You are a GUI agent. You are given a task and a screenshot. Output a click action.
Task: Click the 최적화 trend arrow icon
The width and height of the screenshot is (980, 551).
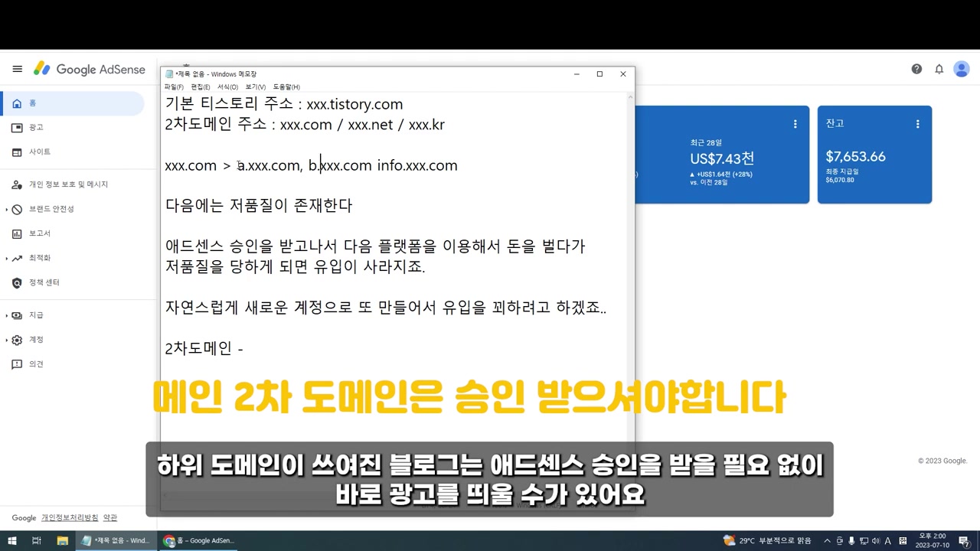click(17, 258)
